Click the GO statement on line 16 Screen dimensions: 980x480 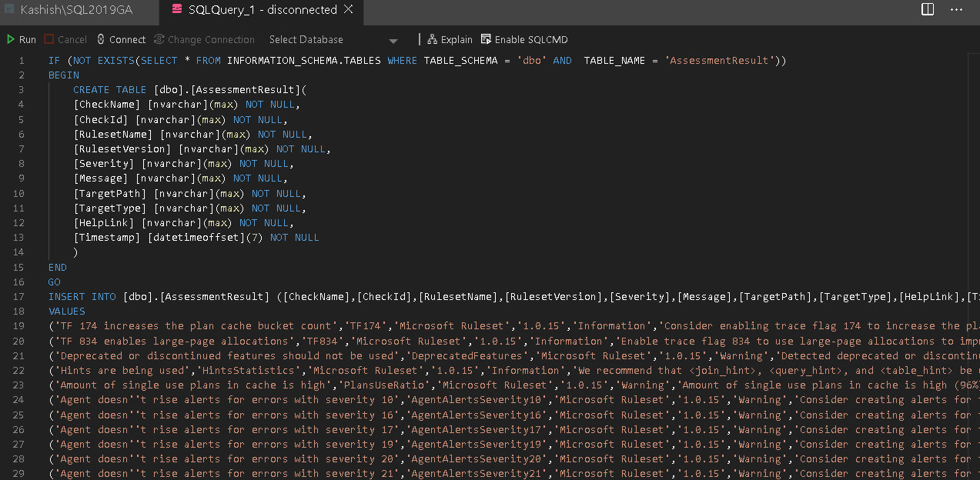click(54, 282)
